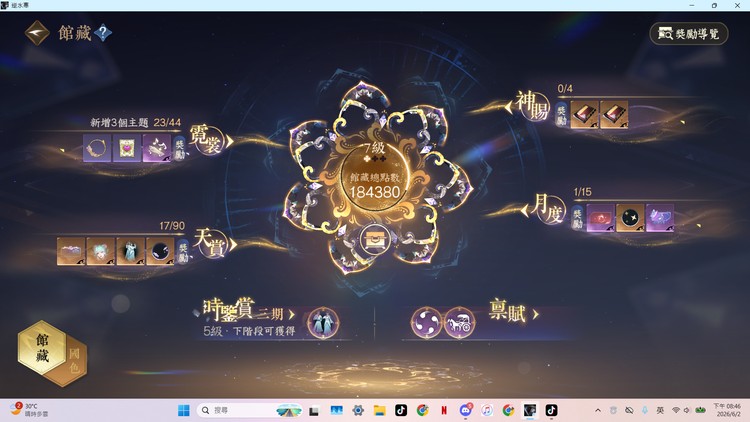The image size is (750, 422).
Task: Click the weather widget showing 30°C
Action: pyautogui.click(x=28, y=410)
